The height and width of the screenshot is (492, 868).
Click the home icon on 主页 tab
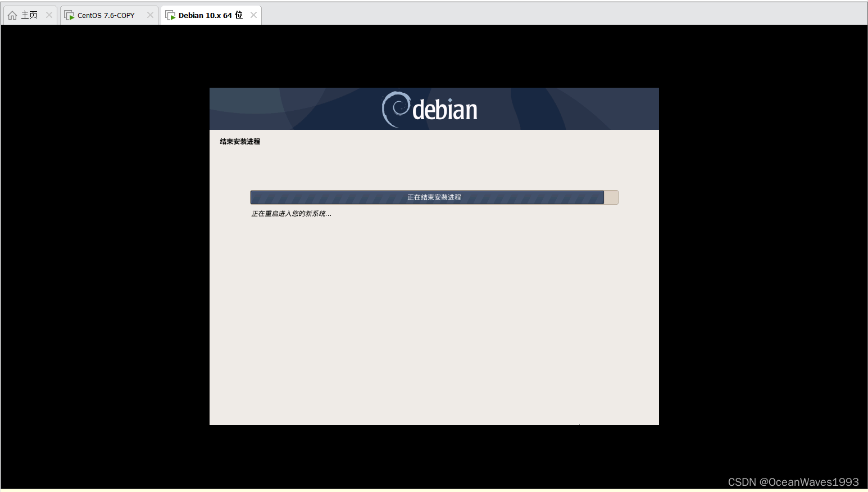12,15
